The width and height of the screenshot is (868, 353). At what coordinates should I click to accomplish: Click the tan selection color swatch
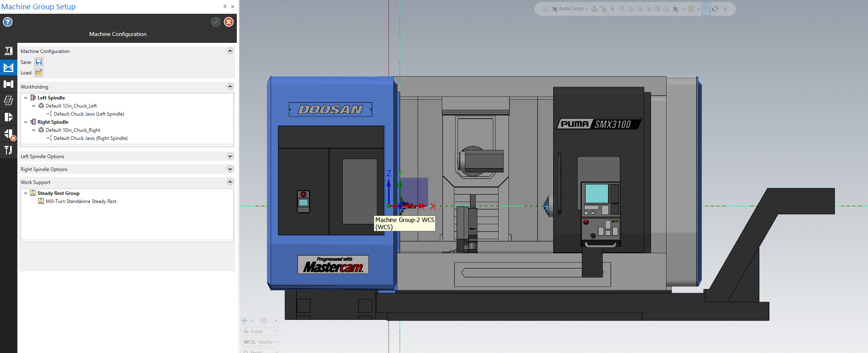point(691,9)
